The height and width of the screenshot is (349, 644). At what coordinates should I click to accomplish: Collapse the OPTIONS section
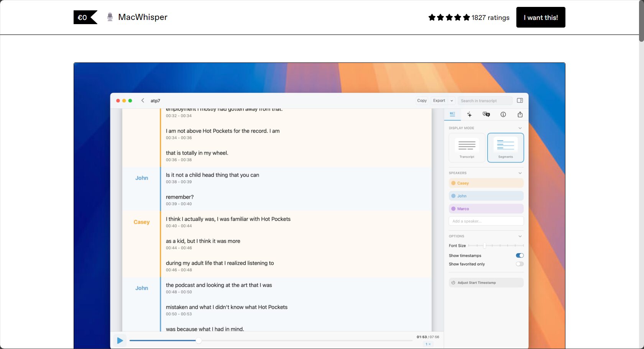520,236
